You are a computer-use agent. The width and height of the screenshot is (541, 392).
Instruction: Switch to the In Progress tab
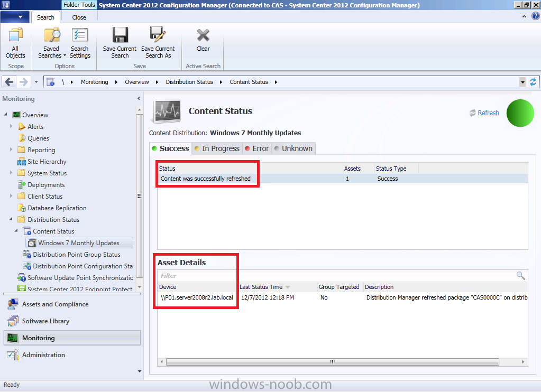coord(217,148)
